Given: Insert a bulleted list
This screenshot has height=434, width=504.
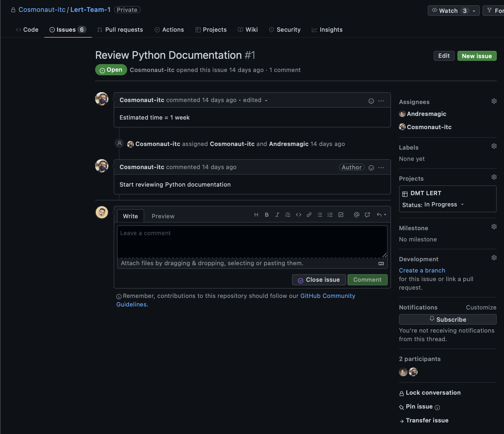Looking at the screenshot, I should point(319,215).
